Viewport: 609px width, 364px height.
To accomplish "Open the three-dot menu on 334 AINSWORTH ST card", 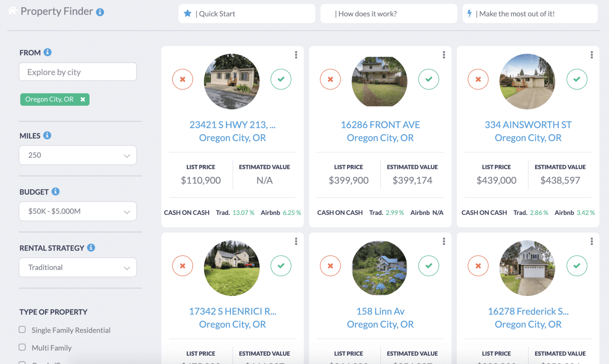I will point(592,55).
